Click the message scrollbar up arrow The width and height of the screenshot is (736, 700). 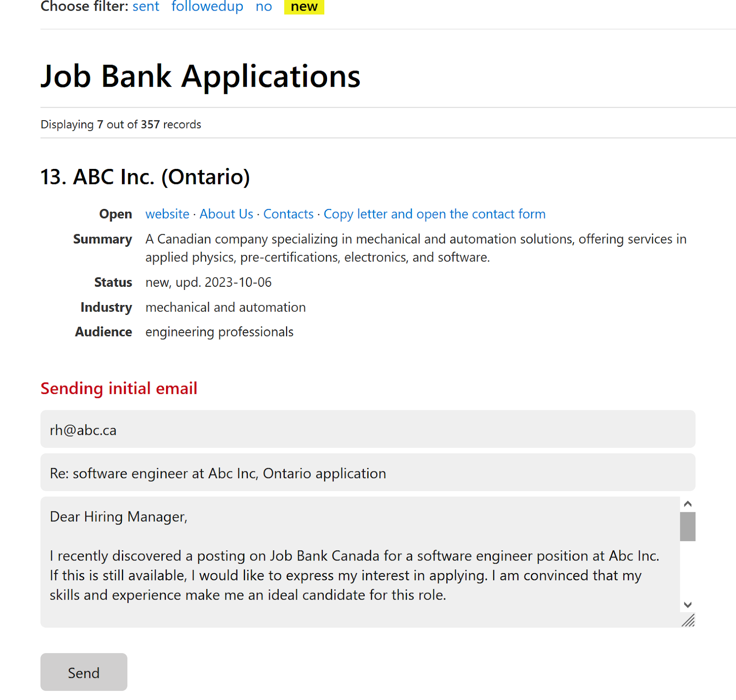688,504
